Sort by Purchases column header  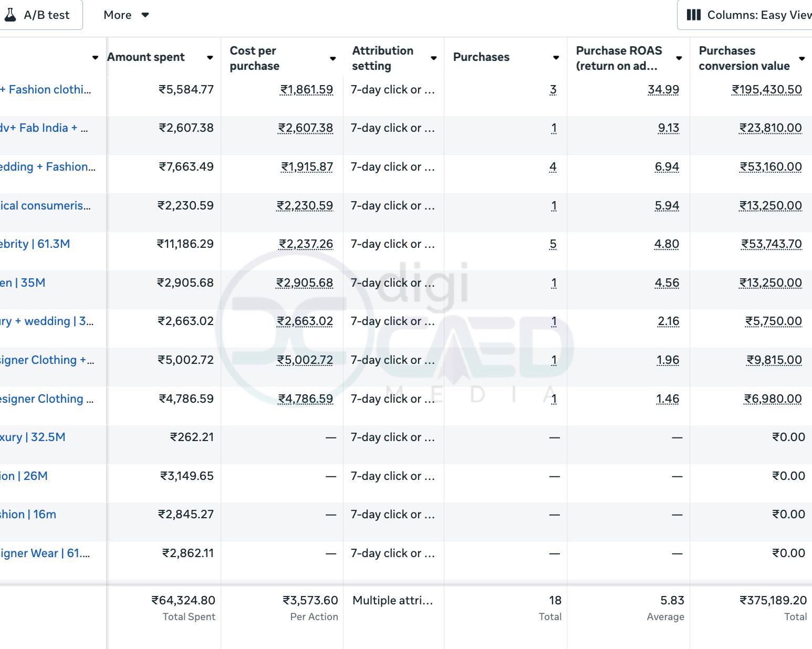[x=481, y=57]
